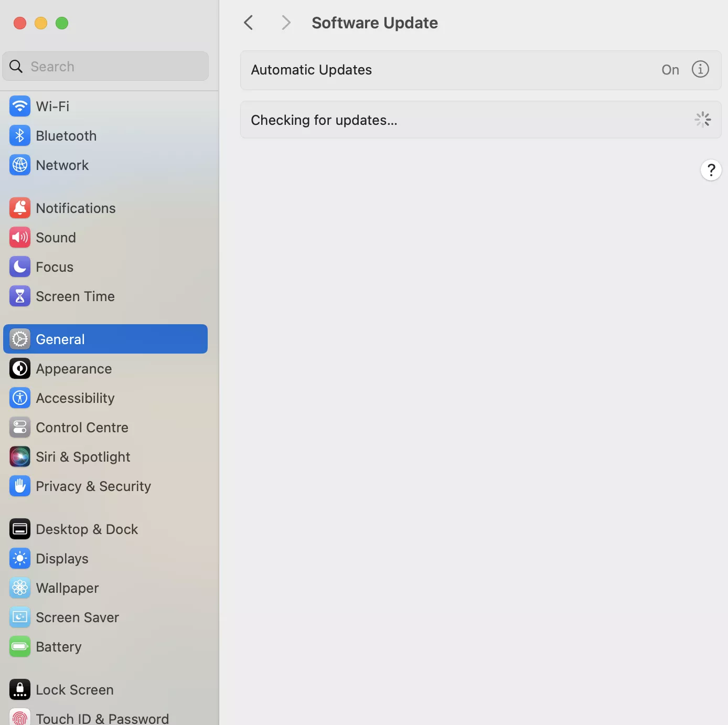Image resolution: width=728 pixels, height=725 pixels.
Task: Go back using the left chevron
Action: 249,23
